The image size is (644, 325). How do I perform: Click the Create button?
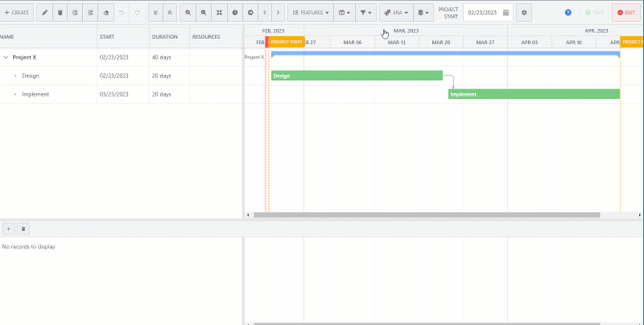click(x=16, y=13)
